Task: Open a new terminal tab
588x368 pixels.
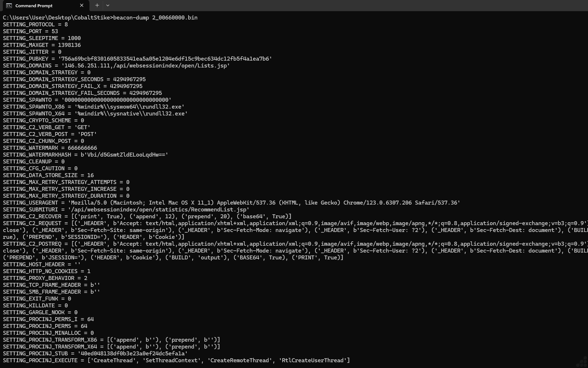Action: [x=97, y=5]
